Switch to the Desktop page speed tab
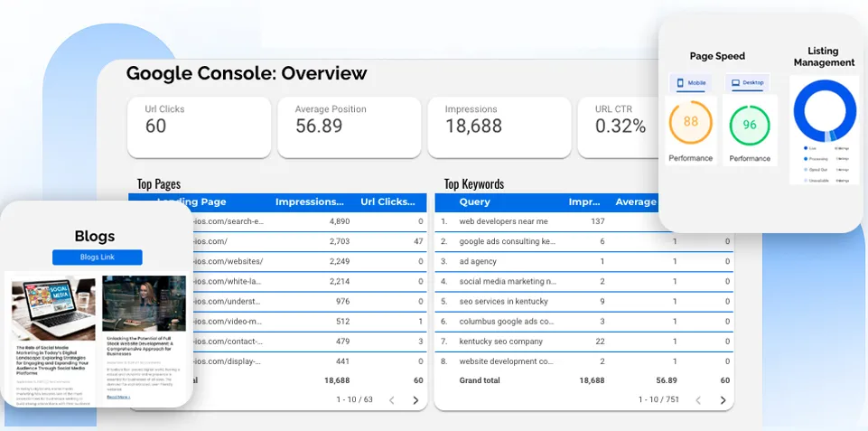Image resolution: width=868 pixels, height=431 pixels. 747,83
